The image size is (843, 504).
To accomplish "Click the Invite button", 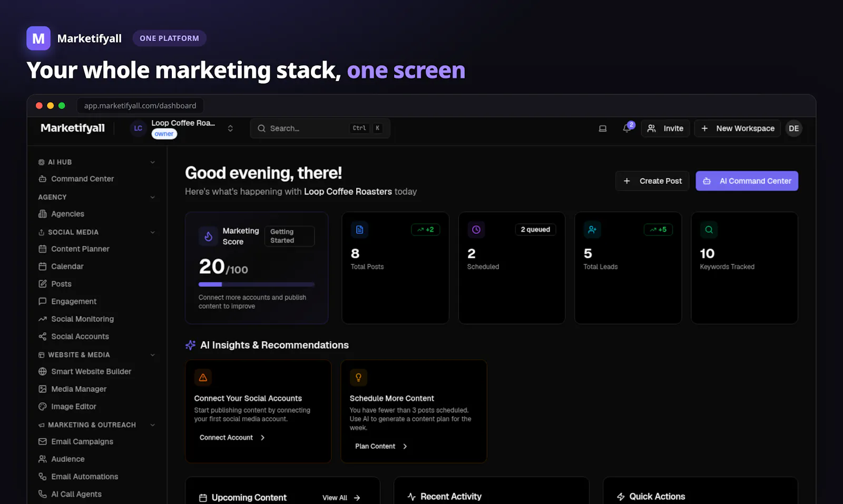I will click(665, 129).
